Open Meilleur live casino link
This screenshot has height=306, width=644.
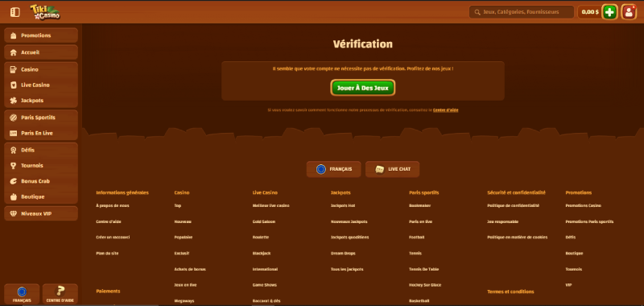(271, 205)
